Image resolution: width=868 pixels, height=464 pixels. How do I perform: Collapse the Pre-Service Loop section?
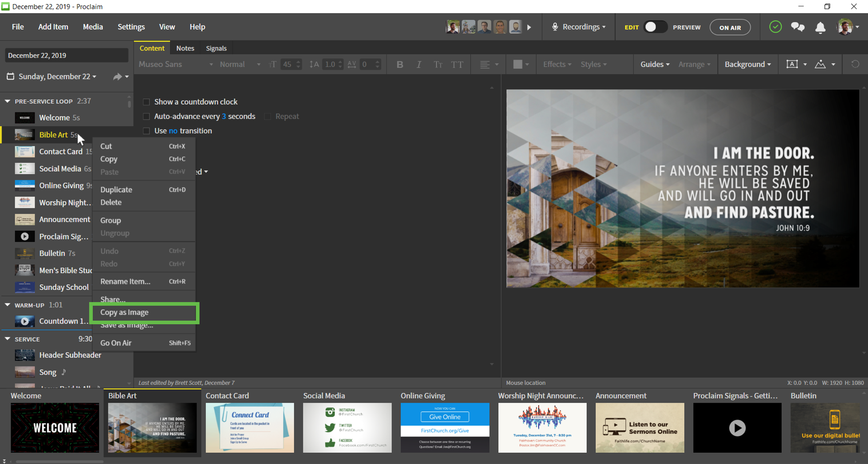click(x=7, y=101)
